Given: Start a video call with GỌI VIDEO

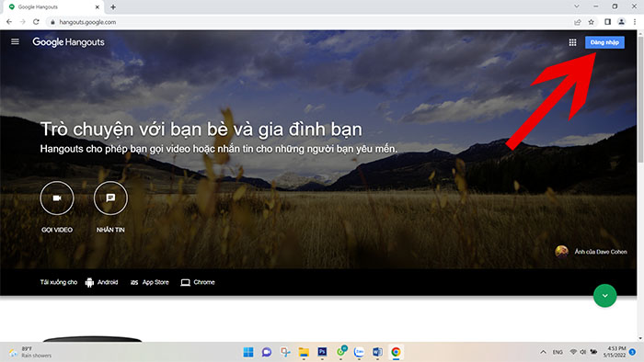Looking at the screenshot, I should pyautogui.click(x=57, y=198).
